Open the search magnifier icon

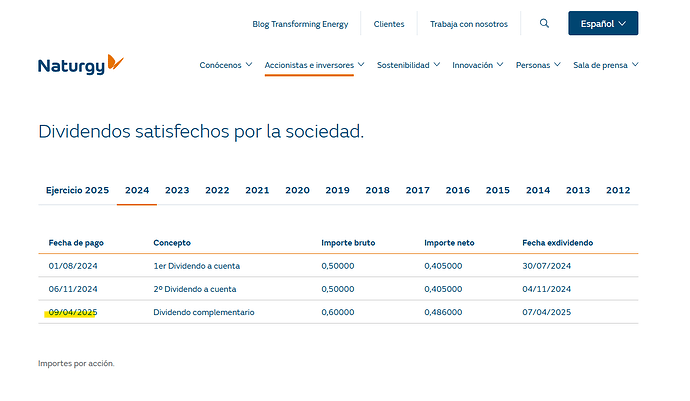click(x=544, y=23)
